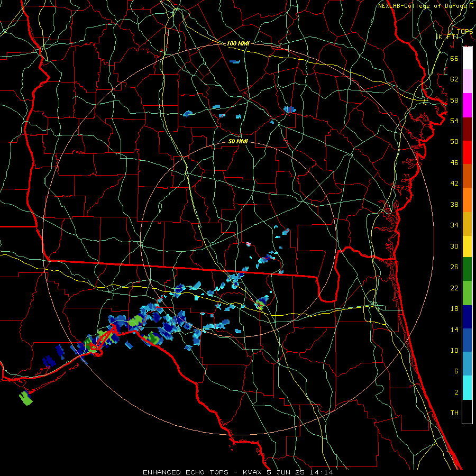Select the "10" legend value
Image resolution: width=476 pixels, height=476 pixels.
454,351
